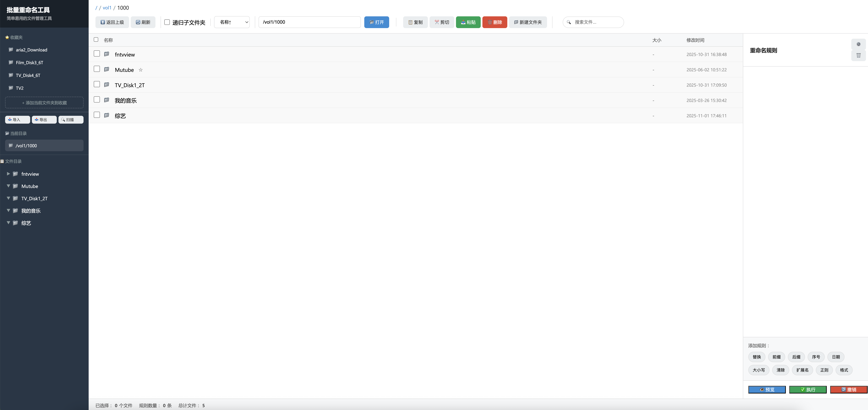This screenshot has width=868, height=410.
Task: Click vol1 breadcrumb link
Action: (x=107, y=8)
